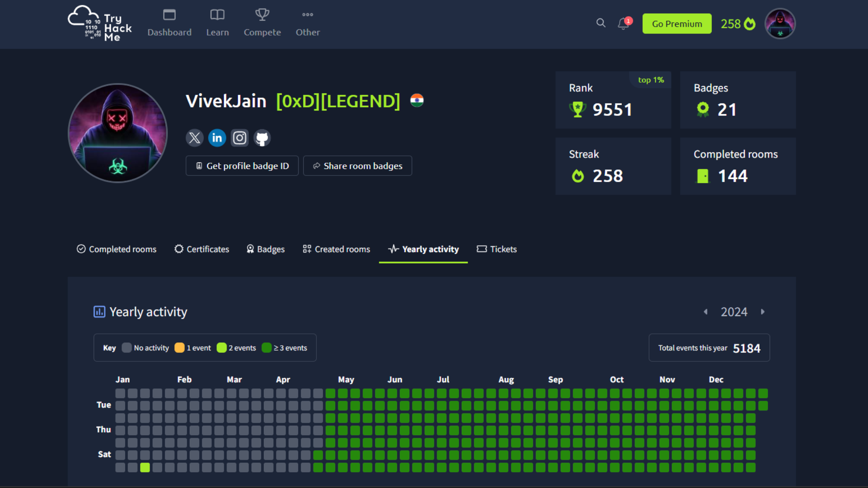Click the Go Premium button
Screen dimensions: 868x488
click(677, 24)
